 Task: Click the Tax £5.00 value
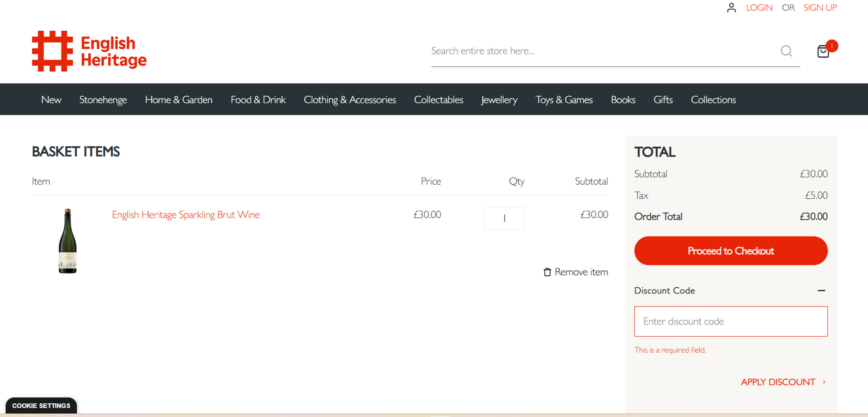[x=816, y=195]
